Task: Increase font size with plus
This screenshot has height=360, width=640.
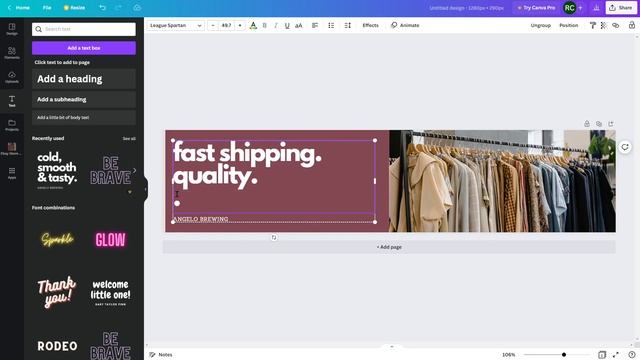Action: 240,25
